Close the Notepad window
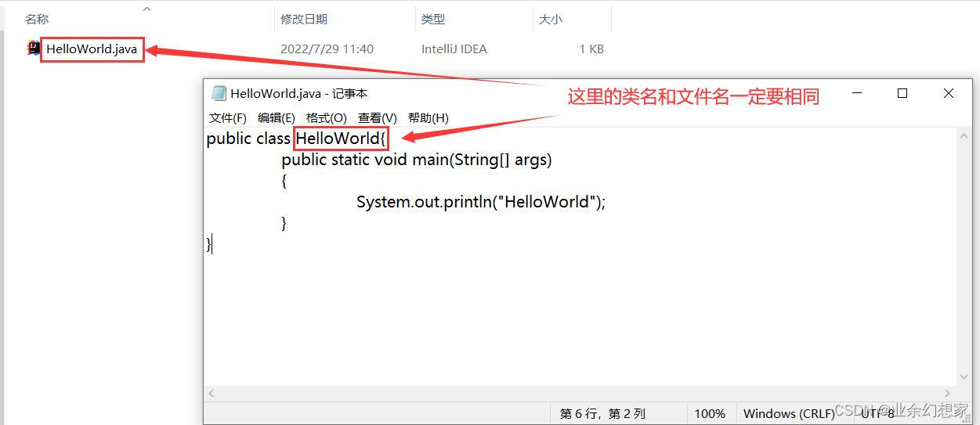The height and width of the screenshot is (425, 980). point(949,93)
